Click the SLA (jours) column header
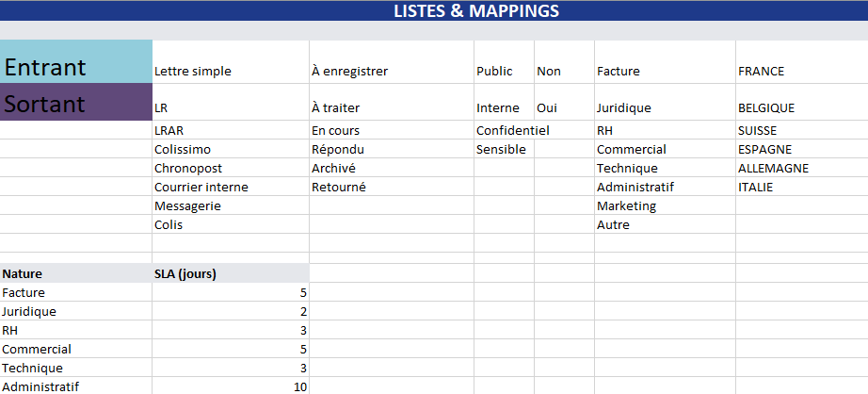This screenshot has width=868, height=394. (x=230, y=274)
